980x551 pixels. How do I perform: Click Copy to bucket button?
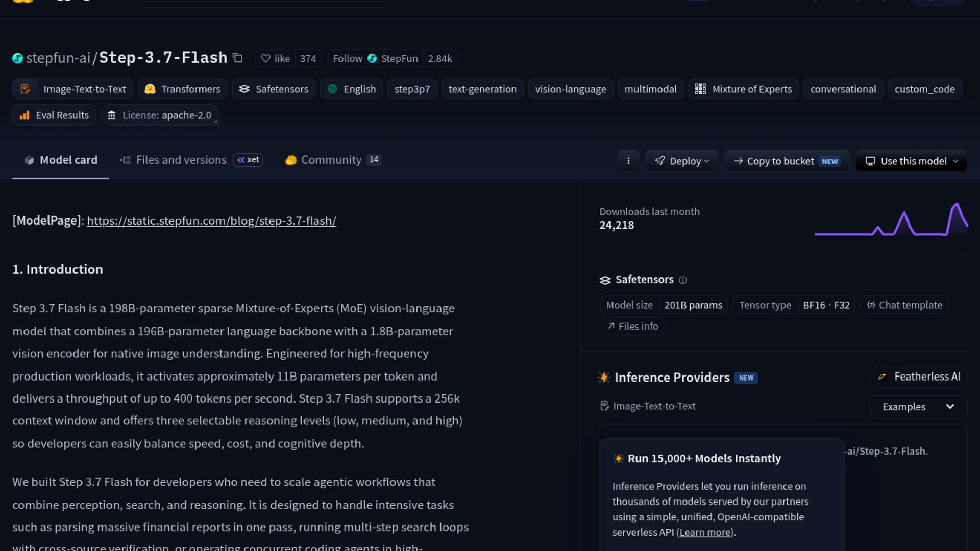point(787,161)
